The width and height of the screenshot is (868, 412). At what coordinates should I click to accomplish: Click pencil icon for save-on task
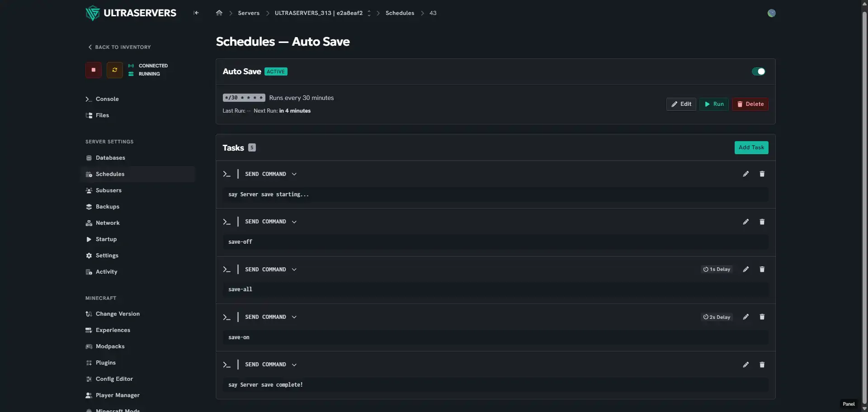click(746, 317)
